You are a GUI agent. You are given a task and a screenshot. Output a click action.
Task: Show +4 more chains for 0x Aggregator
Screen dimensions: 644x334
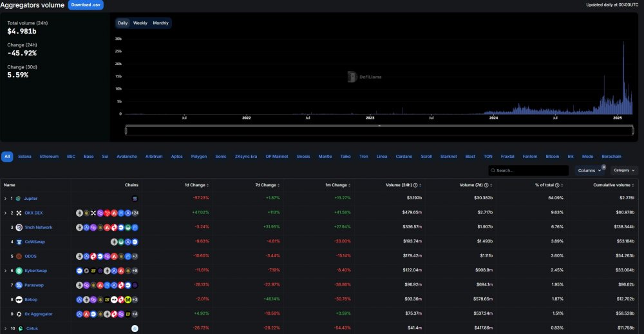(135, 314)
